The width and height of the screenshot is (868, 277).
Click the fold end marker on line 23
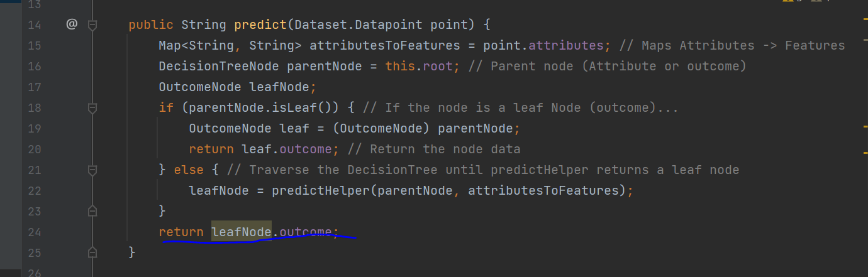click(x=92, y=212)
